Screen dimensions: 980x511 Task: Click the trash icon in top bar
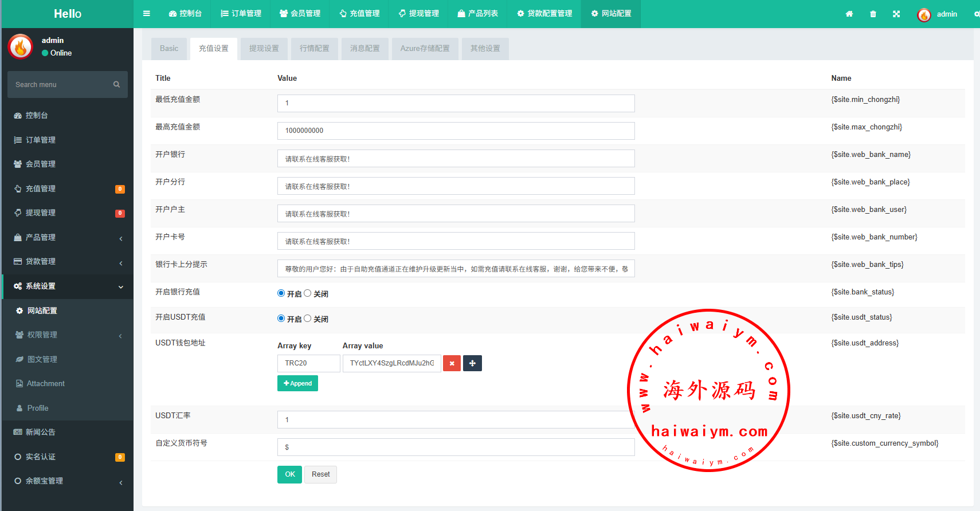coord(873,14)
